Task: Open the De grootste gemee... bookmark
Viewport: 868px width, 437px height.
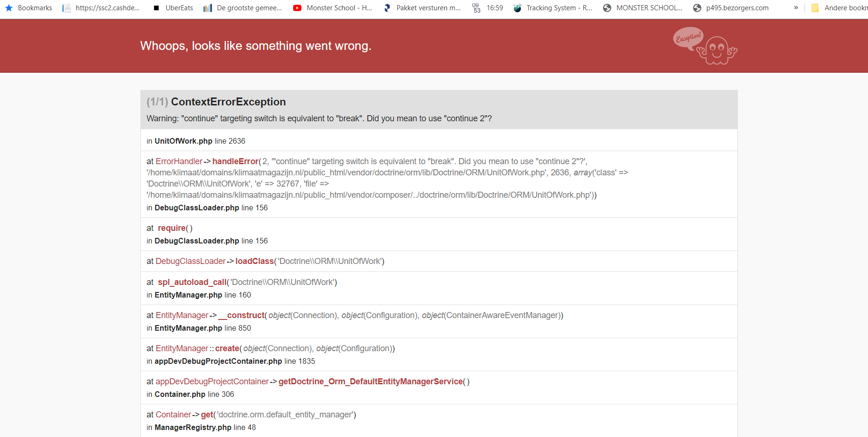Action: pos(243,8)
